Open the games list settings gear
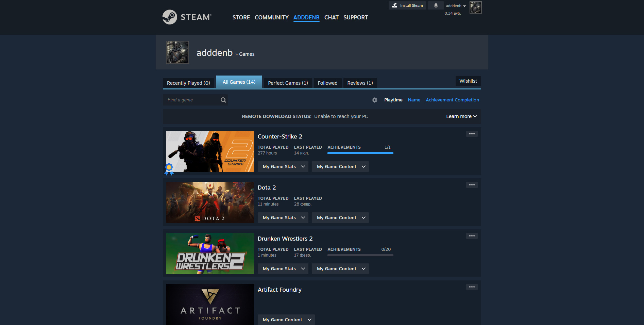Viewport: 644px width, 325px height. [x=374, y=100]
